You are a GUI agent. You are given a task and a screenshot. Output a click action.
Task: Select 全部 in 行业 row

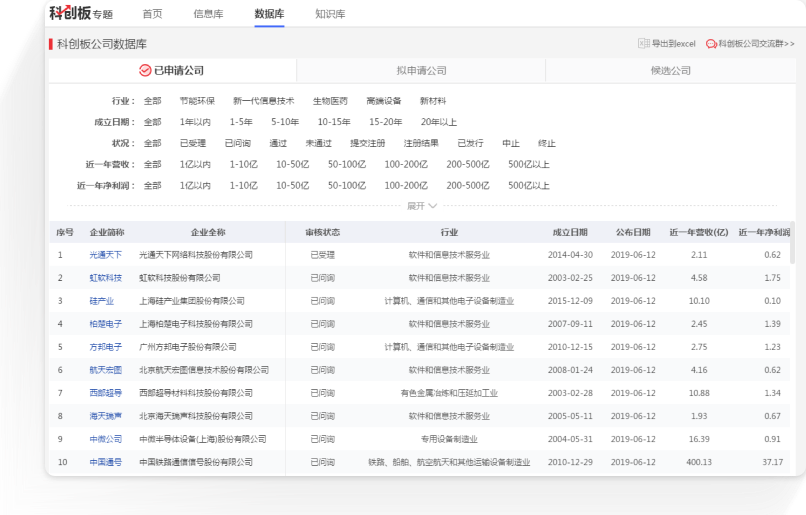[x=153, y=101]
